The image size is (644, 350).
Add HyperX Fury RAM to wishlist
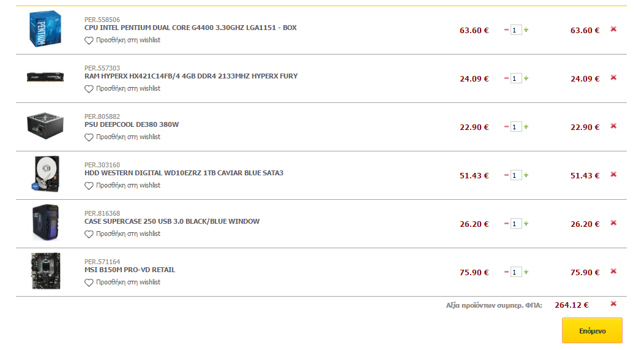tap(122, 89)
